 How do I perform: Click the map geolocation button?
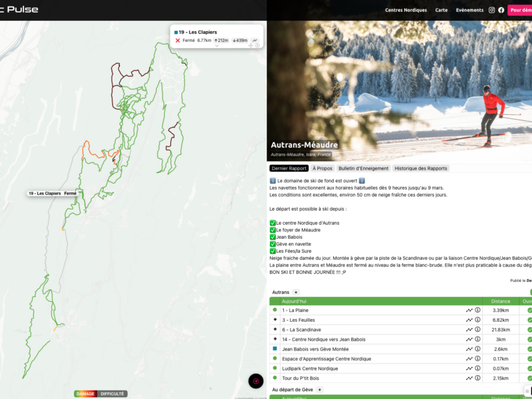(x=256, y=381)
